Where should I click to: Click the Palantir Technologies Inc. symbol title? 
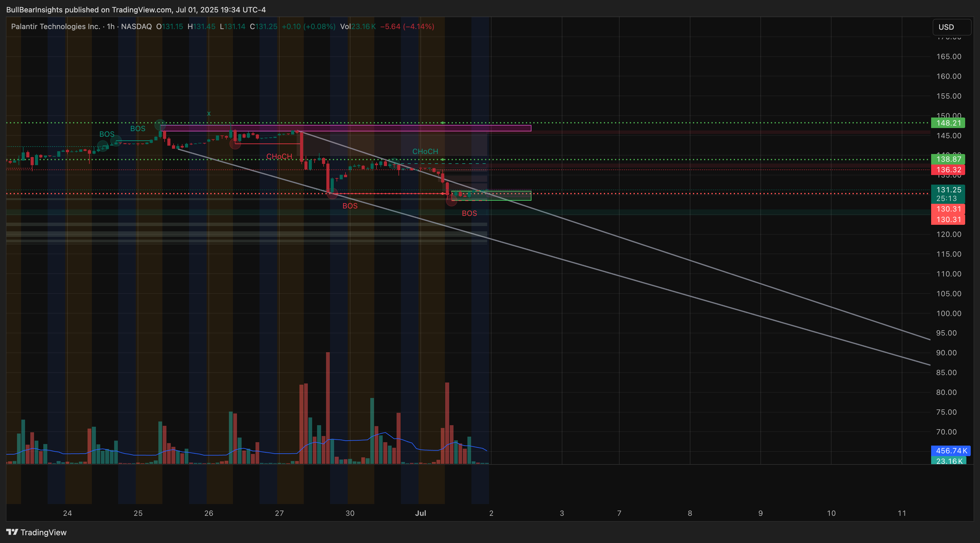tap(56, 27)
